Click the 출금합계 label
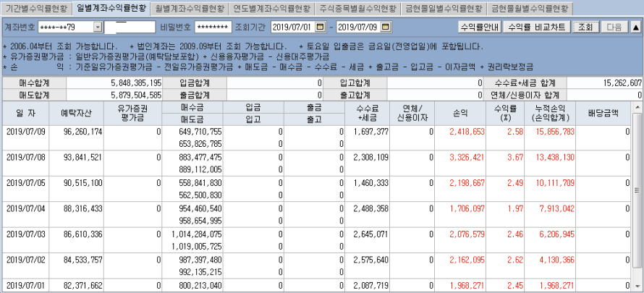644x293 pixels. 195,95
